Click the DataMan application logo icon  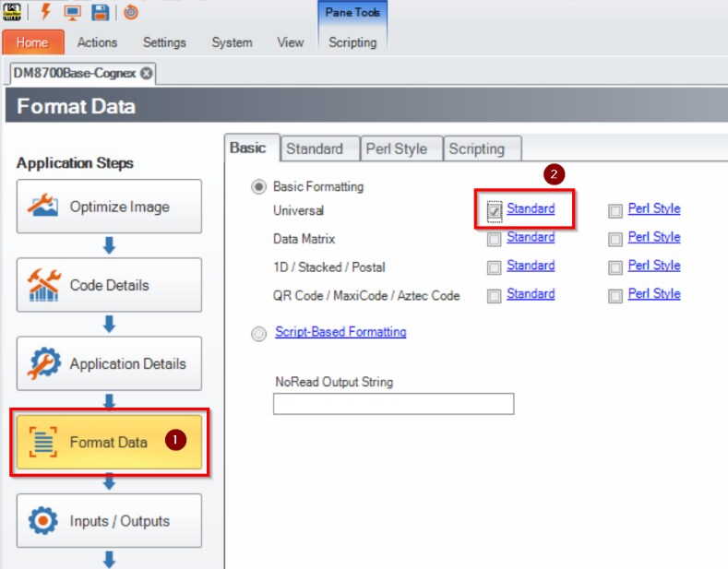[x=13, y=12]
